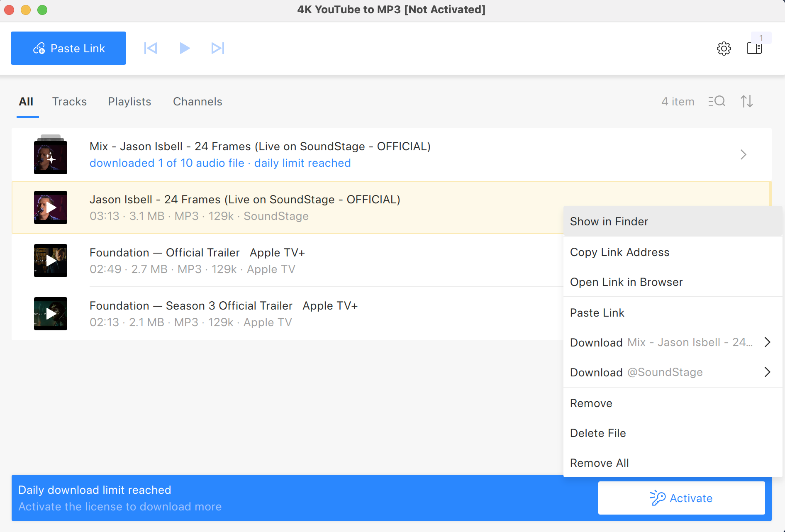Screen dimensions: 785x532
Task: Click the blue Paste Link button
Action: pyautogui.click(x=68, y=48)
